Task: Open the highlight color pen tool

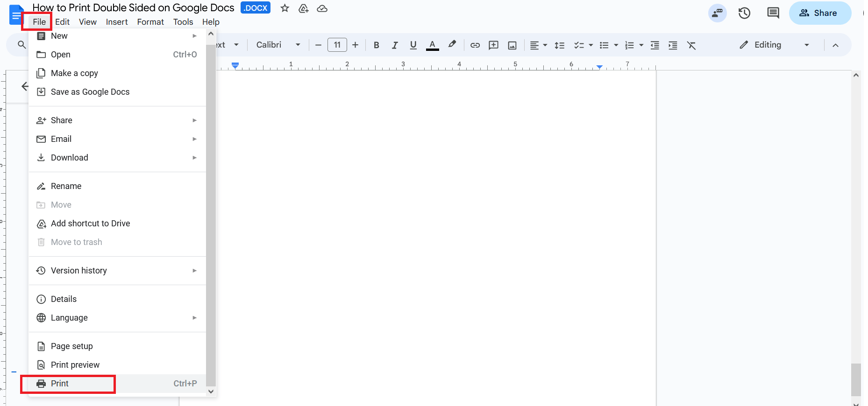Action: pos(452,45)
